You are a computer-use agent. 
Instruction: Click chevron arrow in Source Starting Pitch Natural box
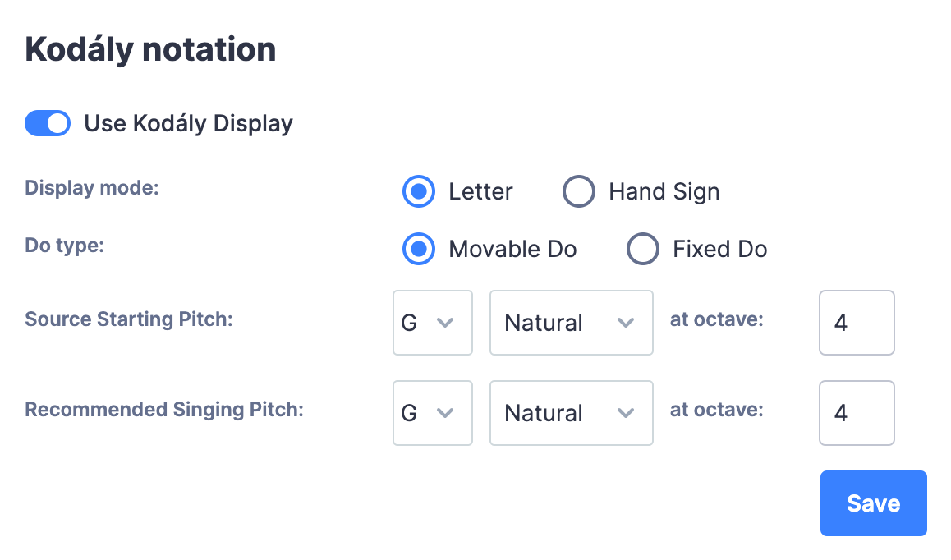point(626,323)
